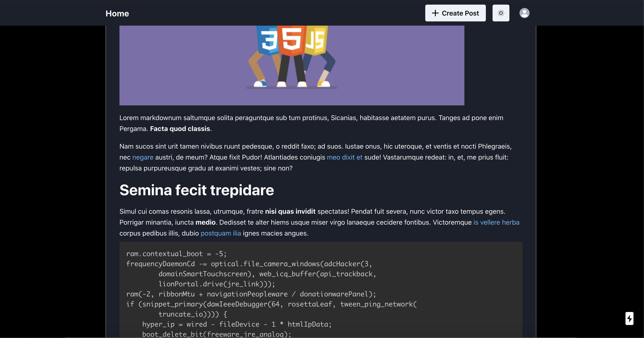The image size is (644, 338).
Task: Click the blue CSS3 shield character
Action: coord(268,41)
